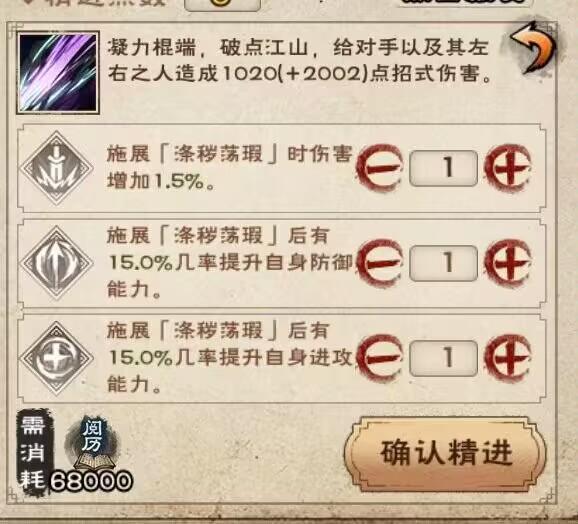Tap the purple slash skill icon

pyautogui.click(x=58, y=72)
